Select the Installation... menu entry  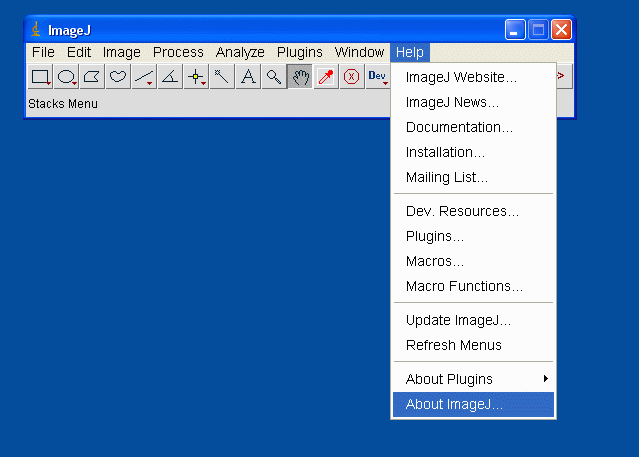click(473, 152)
